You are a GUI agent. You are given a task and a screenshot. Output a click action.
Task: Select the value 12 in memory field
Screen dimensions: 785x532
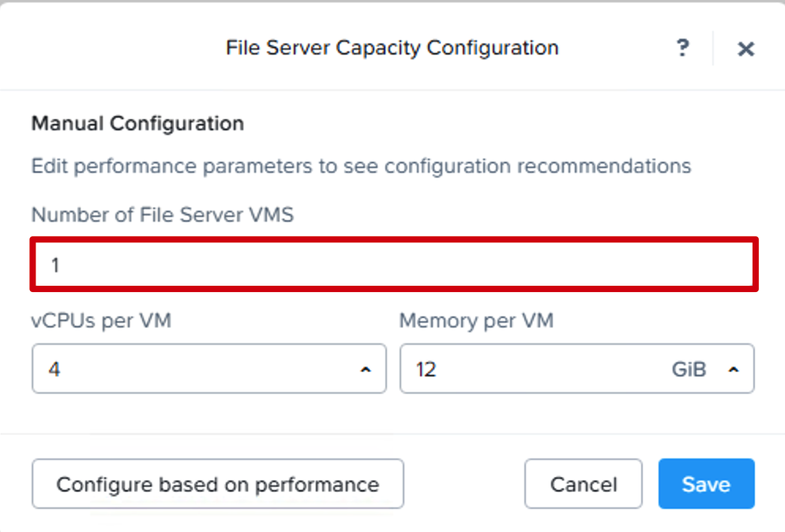coord(426,369)
